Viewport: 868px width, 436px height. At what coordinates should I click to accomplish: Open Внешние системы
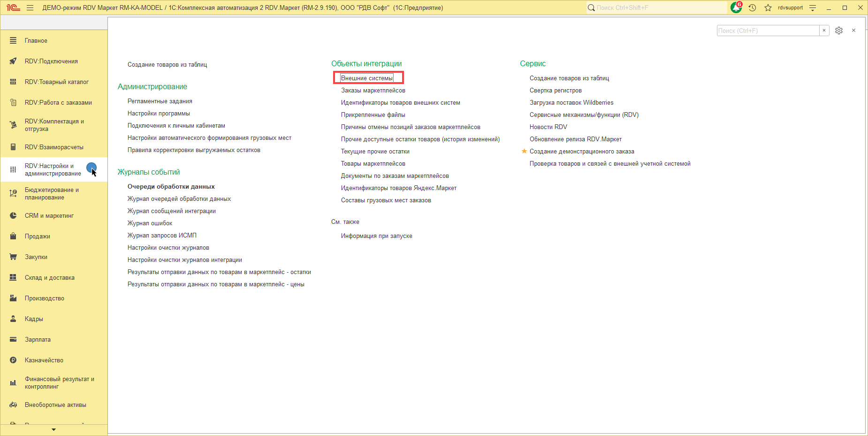(367, 78)
